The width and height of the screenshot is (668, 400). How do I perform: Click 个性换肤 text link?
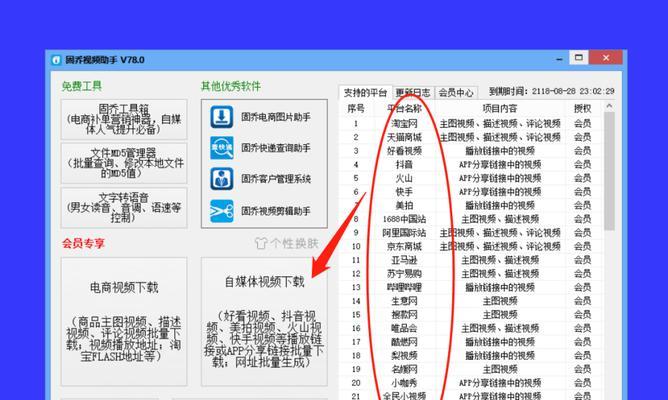(294, 243)
